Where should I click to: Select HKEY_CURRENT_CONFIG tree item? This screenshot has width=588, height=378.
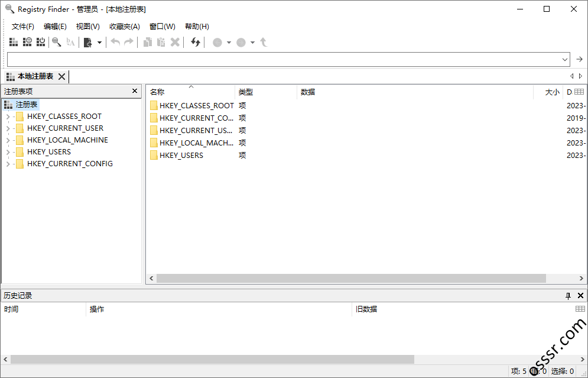tap(70, 164)
